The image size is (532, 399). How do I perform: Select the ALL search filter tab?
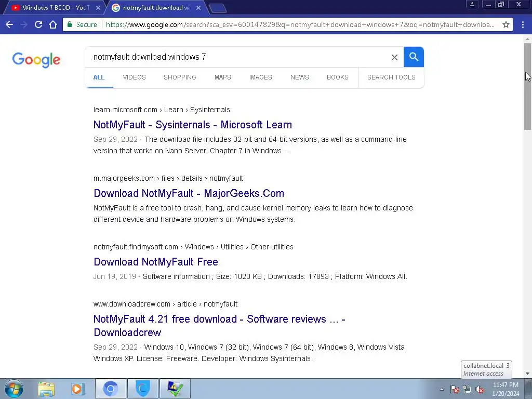click(99, 77)
